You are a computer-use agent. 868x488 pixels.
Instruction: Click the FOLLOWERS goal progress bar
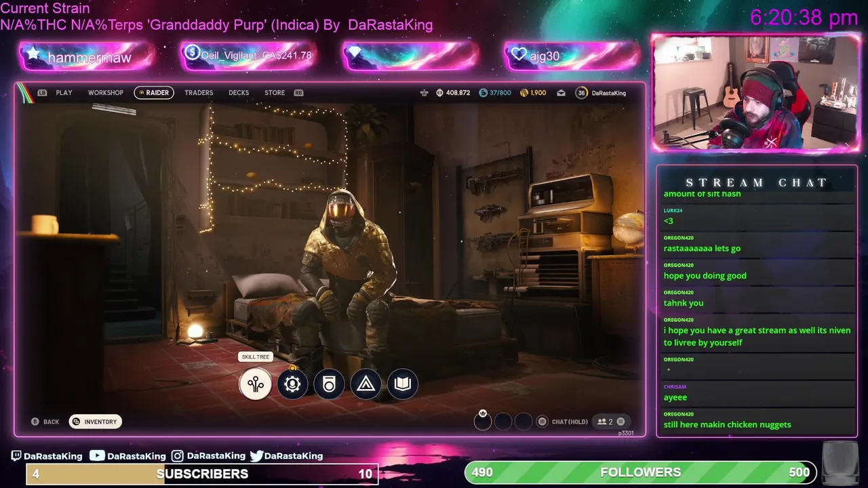pos(641,472)
